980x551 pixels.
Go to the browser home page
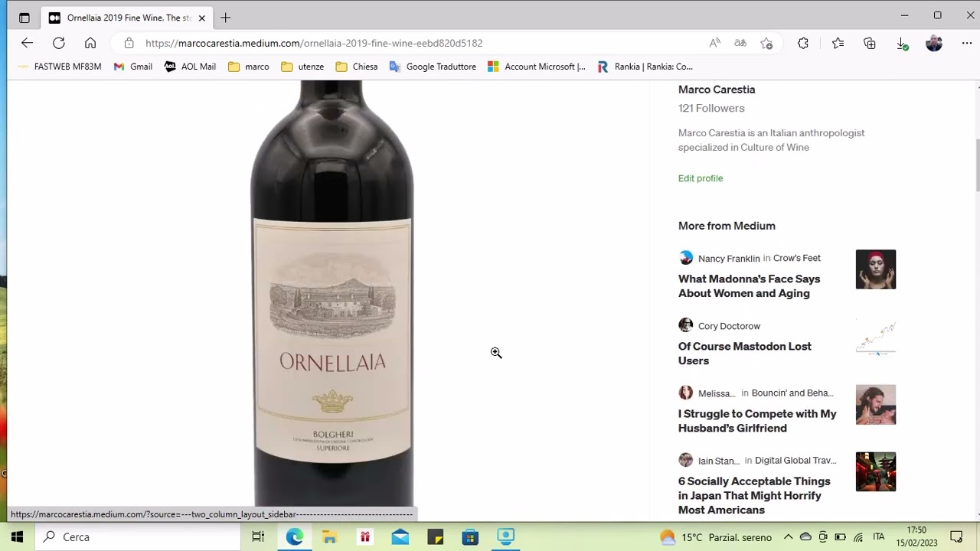tap(90, 43)
